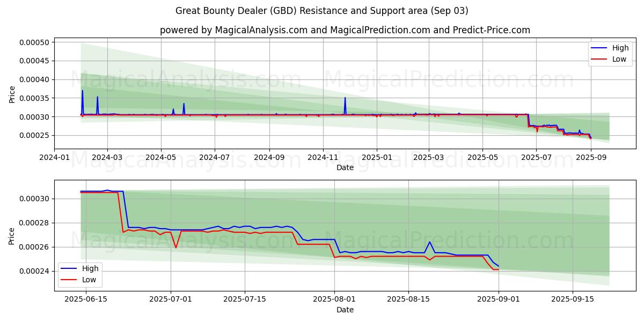Click the 0.00024 price tick on bottom chart
Screen dimensions: 644x322
coord(34,271)
